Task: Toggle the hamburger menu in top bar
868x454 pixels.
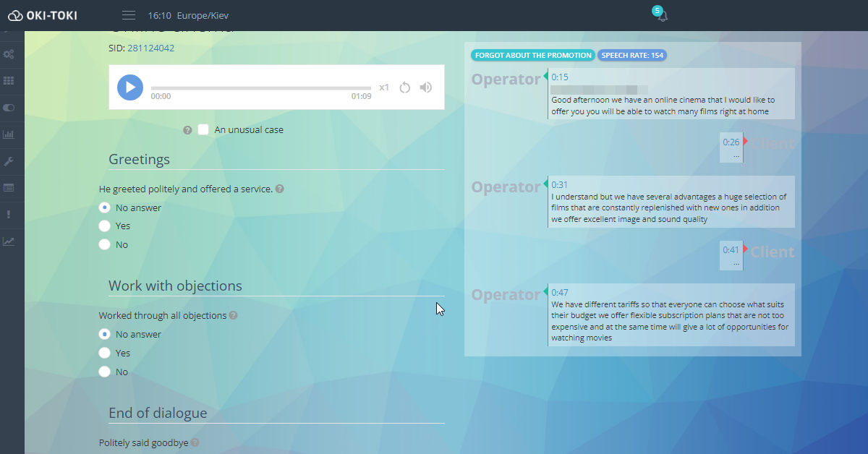Action: click(x=129, y=15)
